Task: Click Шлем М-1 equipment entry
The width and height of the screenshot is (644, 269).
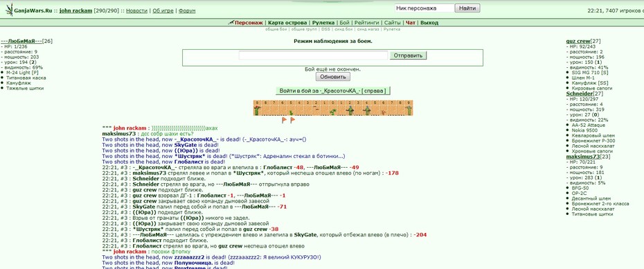Action: point(583,78)
